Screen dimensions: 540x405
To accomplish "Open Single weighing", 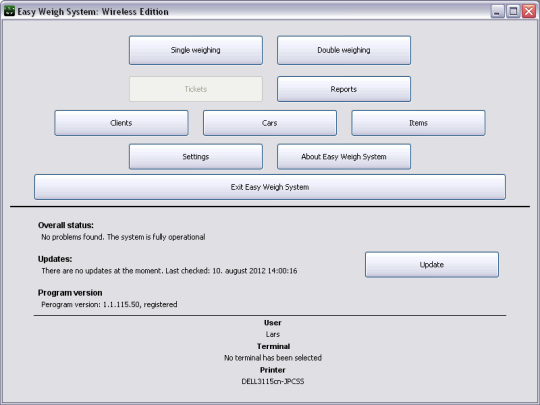I will click(x=196, y=50).
